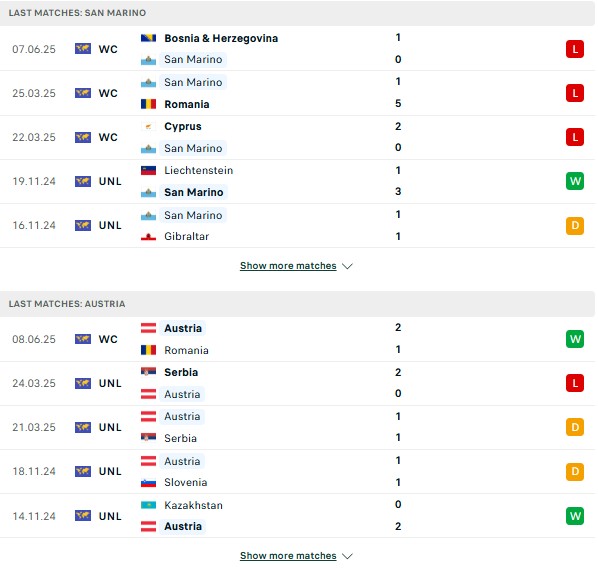Click the Kazakhstan flag icon

pyautogui.click(x=148, y=505)
